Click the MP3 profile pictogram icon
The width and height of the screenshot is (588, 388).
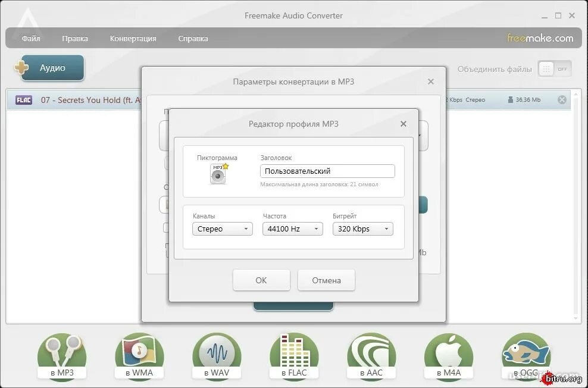point(218,174)
